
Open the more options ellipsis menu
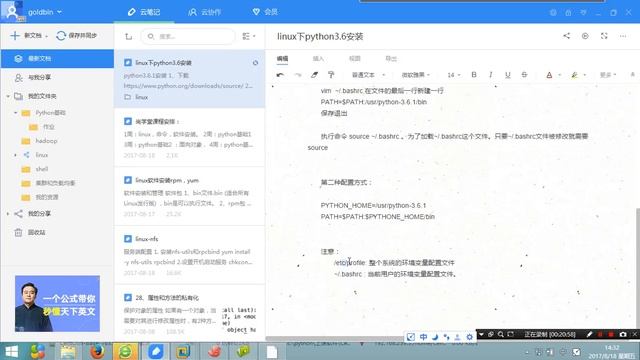pos(623,36)
